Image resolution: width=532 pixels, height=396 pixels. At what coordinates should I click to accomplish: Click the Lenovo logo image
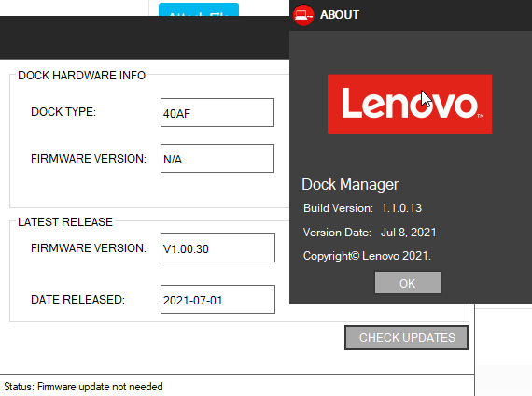(x=410, y=104)
